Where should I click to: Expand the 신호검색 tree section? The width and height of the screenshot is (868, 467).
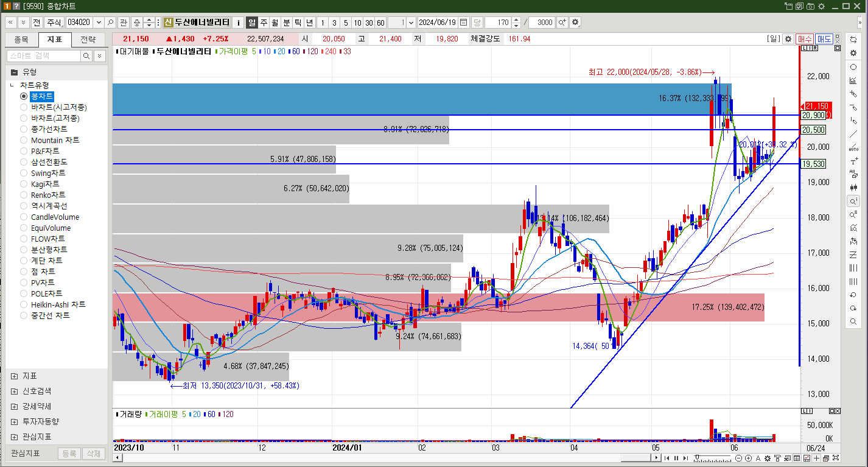(14, 391)
